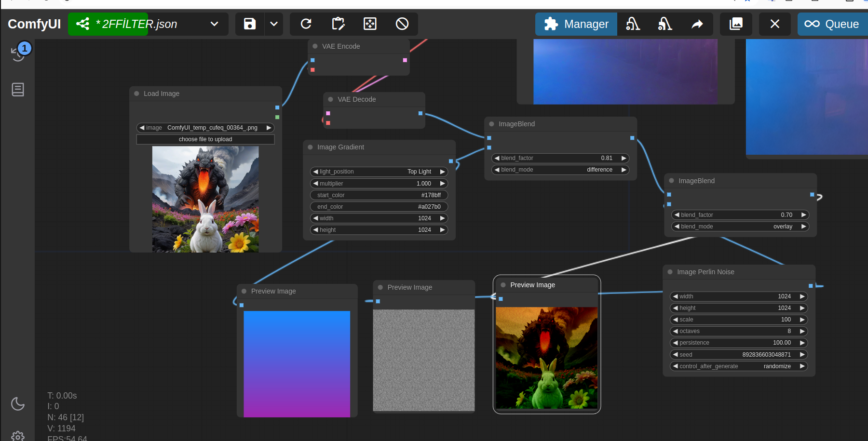
Task: Open the blend_mode difference selector
Action: (560, 170)
